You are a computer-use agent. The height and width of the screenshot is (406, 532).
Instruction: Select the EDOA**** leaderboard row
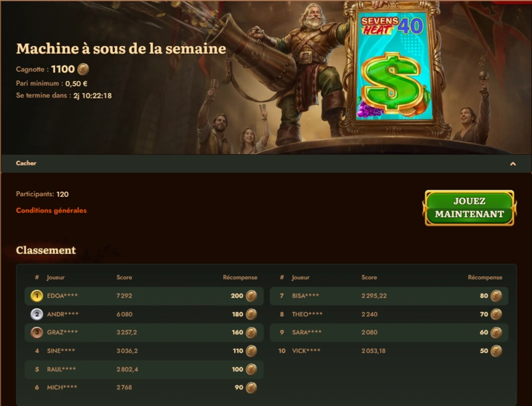point(144,296)
